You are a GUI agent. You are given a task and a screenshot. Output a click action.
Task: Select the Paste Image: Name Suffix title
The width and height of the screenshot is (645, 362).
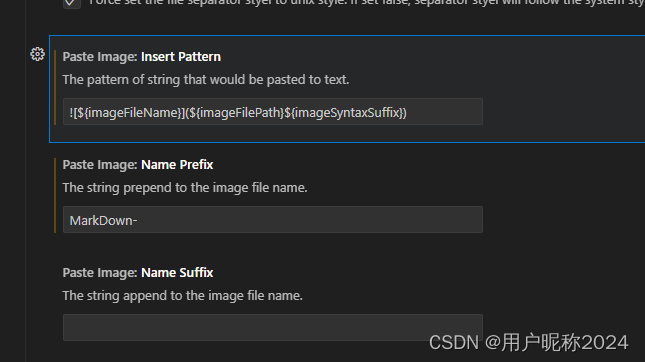[x=138, y=273]
